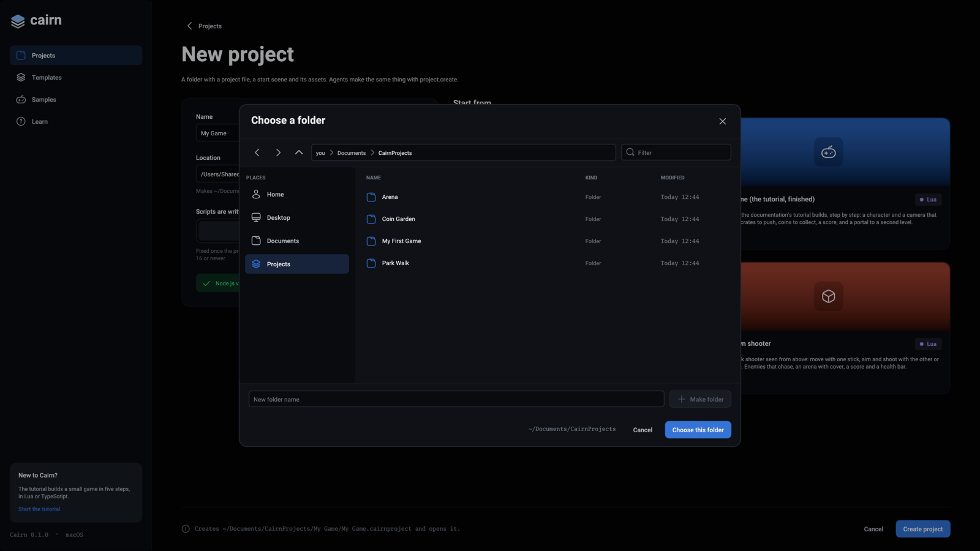
Task: Select Projects in Places list
Action: point(297,264)
